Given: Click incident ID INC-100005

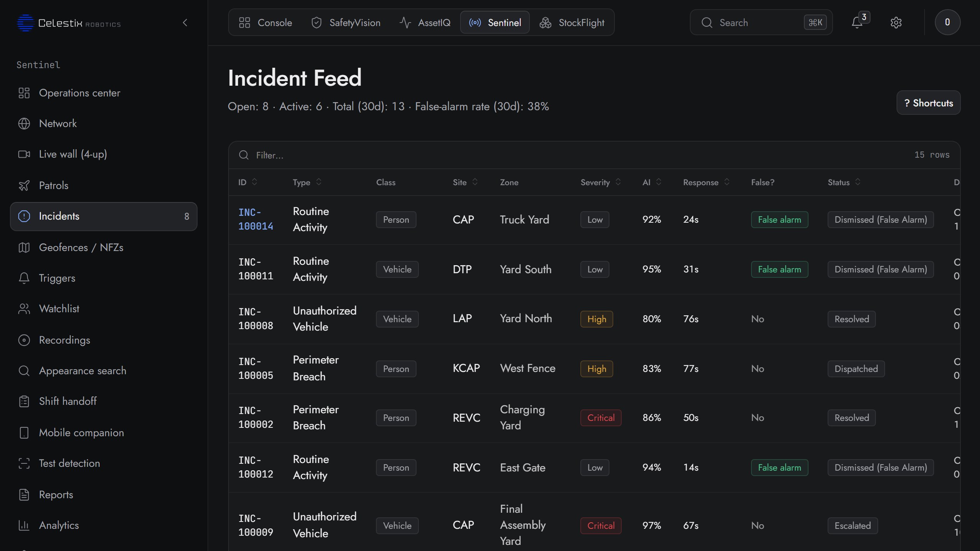Looking at the screenshot, I should click(256, 368).
